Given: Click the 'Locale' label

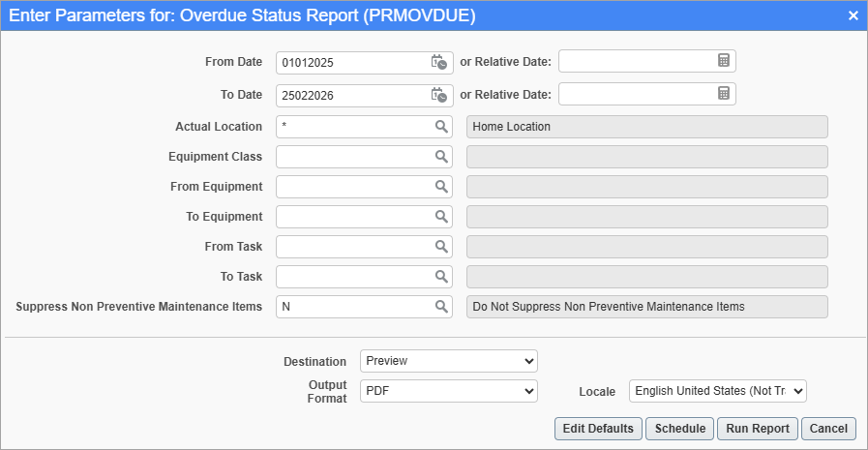Looking at the screenshot, I should 597,391.
